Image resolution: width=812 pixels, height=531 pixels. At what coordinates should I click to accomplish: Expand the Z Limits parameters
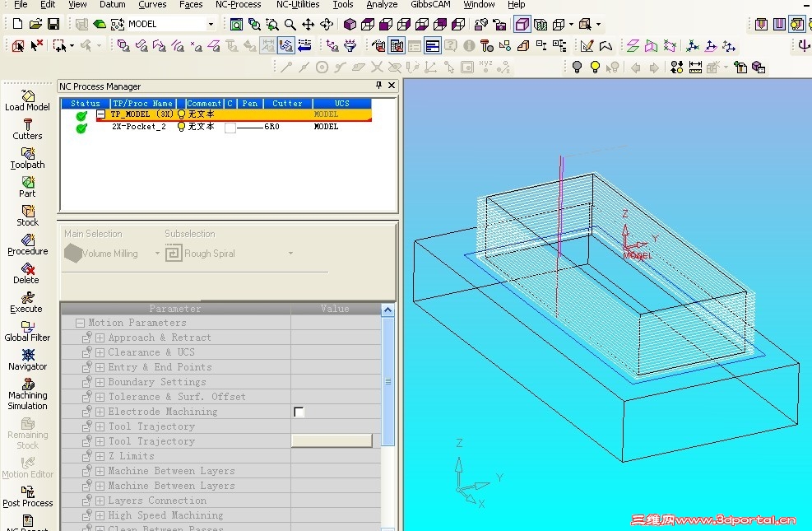pos(100,456)
